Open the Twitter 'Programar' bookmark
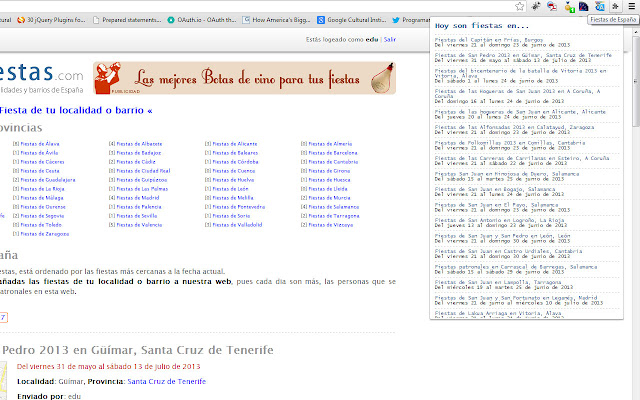The width and height of the screenshot is (640, 400). tap(411, 20)
